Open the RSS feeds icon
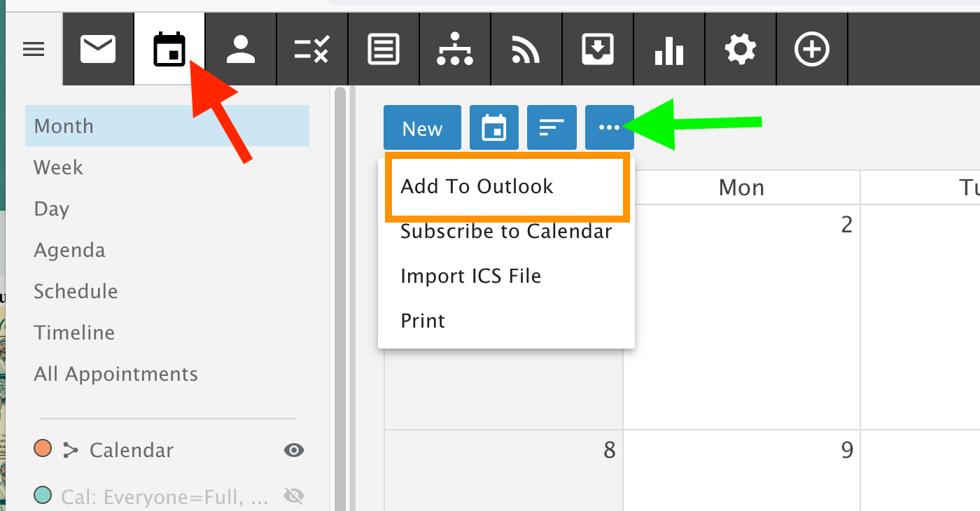This screenshot has width=980, height=511. click(x=526, y=50)
